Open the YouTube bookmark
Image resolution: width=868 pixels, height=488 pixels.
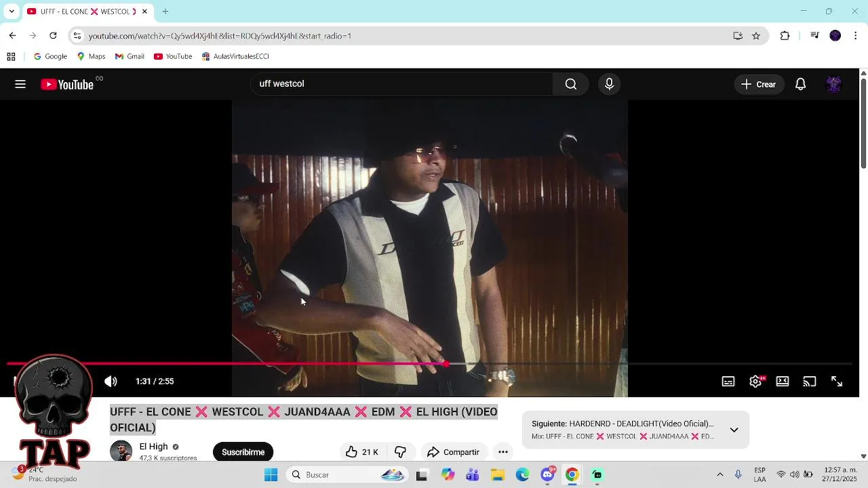[x=173, y=56]
